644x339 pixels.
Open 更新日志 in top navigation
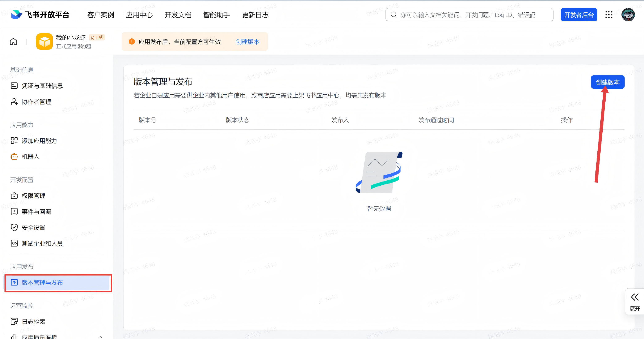[x=255, y=15]
